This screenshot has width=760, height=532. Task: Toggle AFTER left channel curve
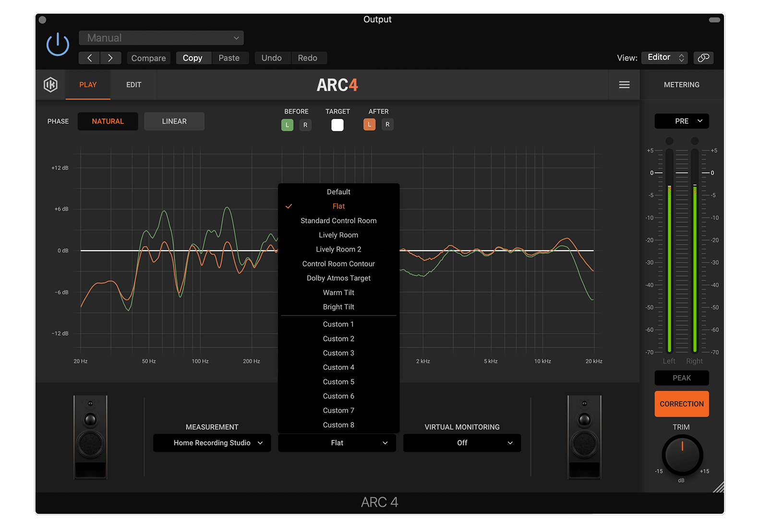point(369,125)
